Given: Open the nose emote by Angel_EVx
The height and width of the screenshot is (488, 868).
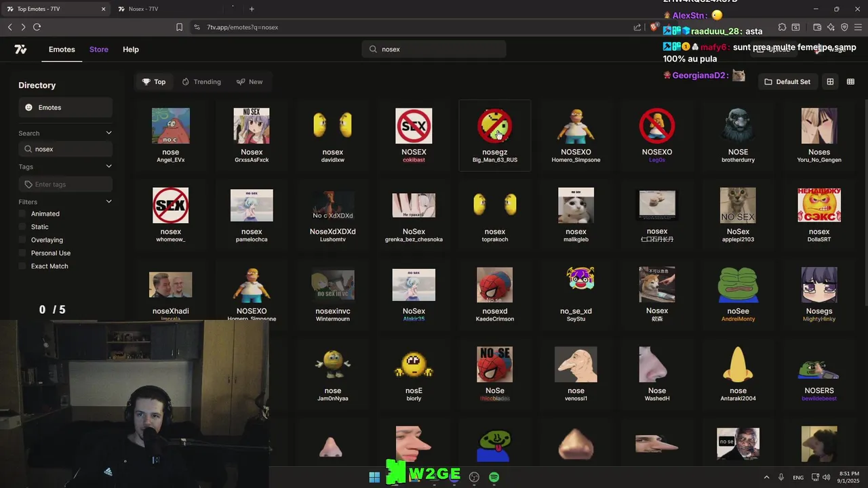Looking at the screenshot, I should point(171,136).
